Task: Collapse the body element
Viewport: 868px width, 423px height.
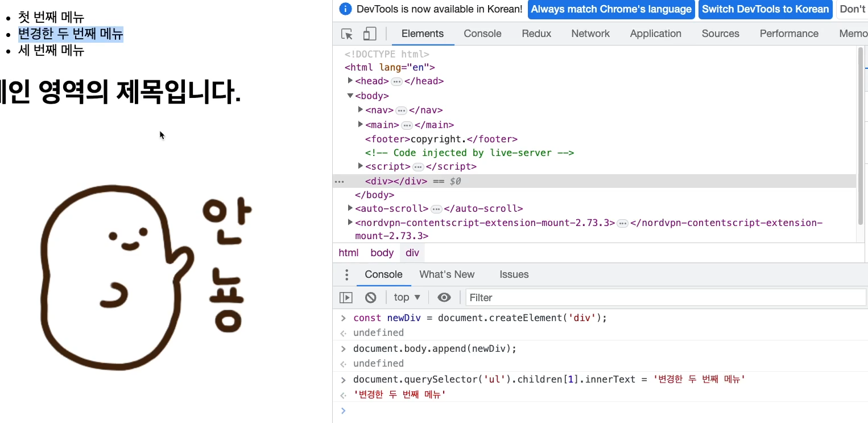Action: click(x=350, y=96)
